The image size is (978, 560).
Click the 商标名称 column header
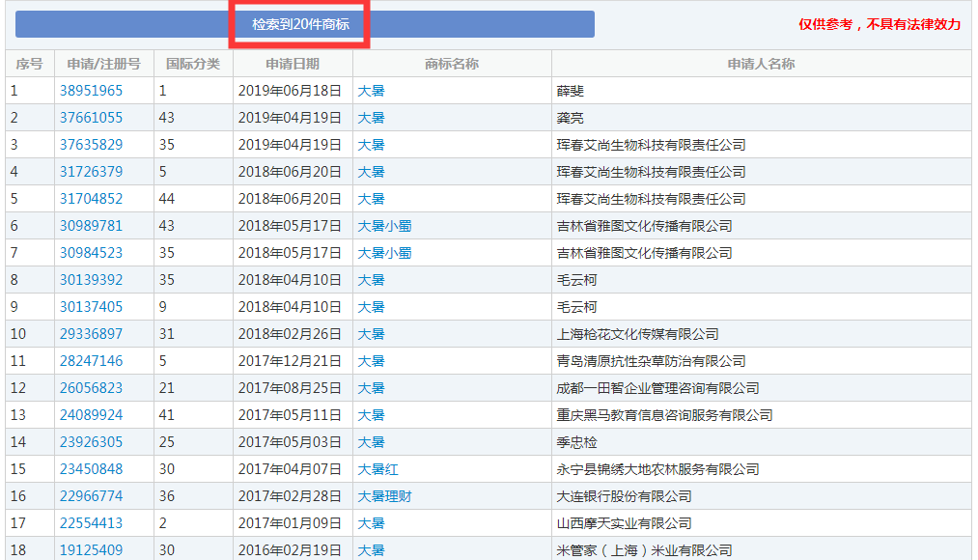click(x=452, y=64)
